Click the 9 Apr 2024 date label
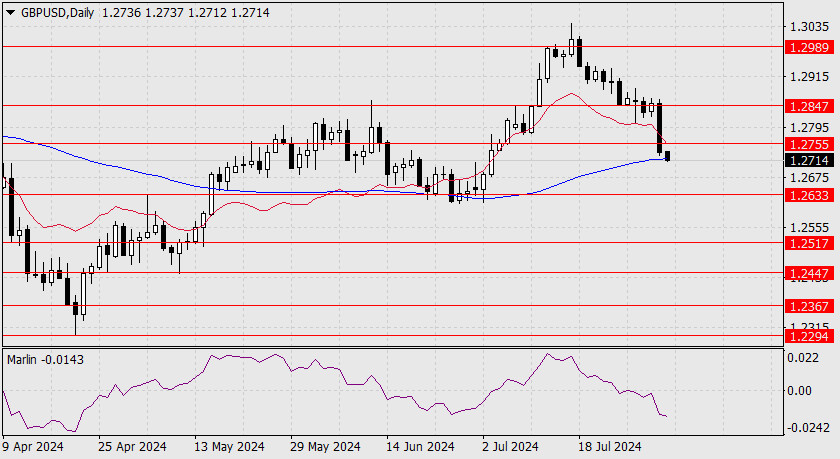 pyautogui.click(x=33, y=446)
